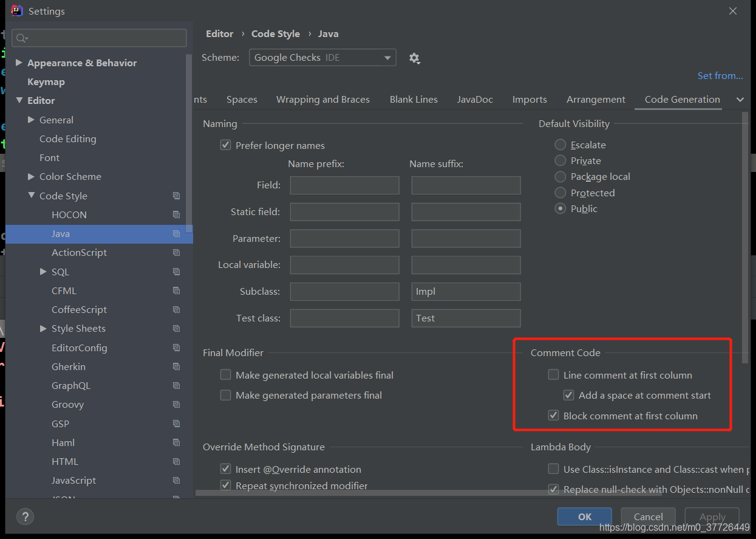Select Keymap in settings tree
This screenshot has width=756, height=539.
pyautogui.click(x=46, y=81)
